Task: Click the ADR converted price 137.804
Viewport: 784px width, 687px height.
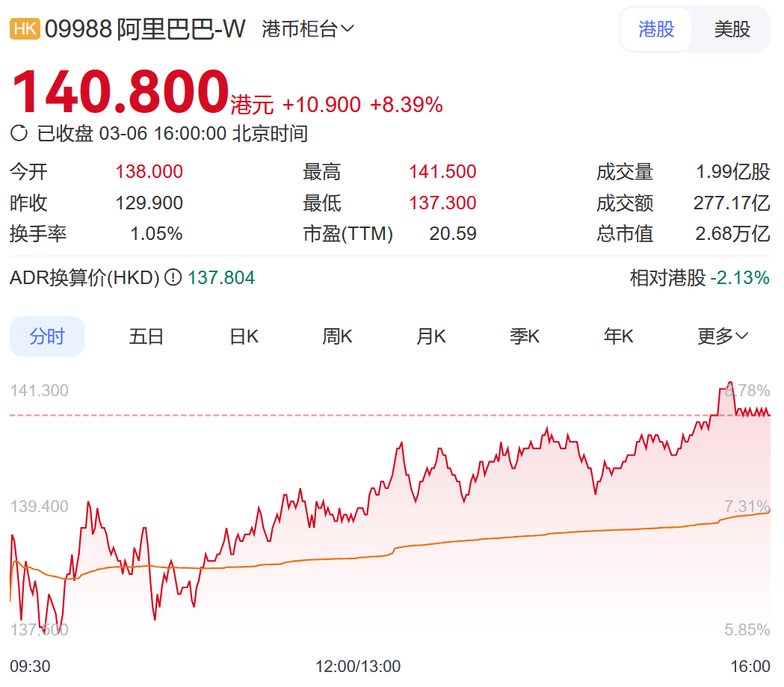Action: pyautogui.click(x=221, y=278)
